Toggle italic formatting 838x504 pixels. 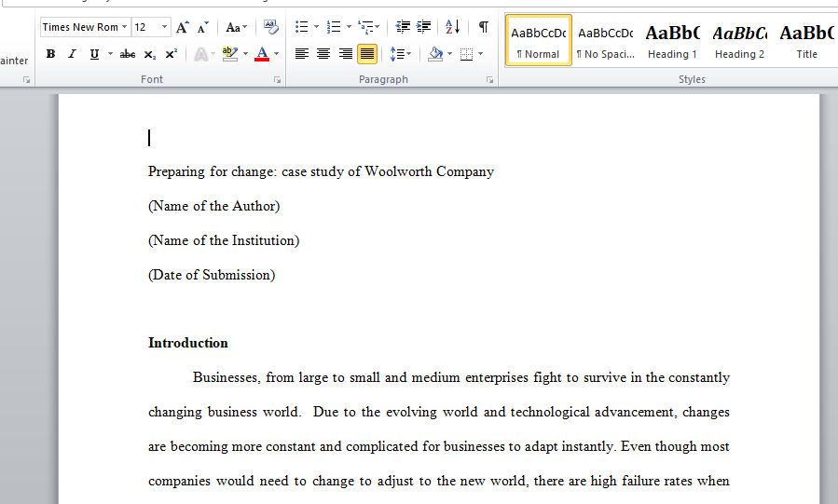pyautogui.click(x=72, y=54)
